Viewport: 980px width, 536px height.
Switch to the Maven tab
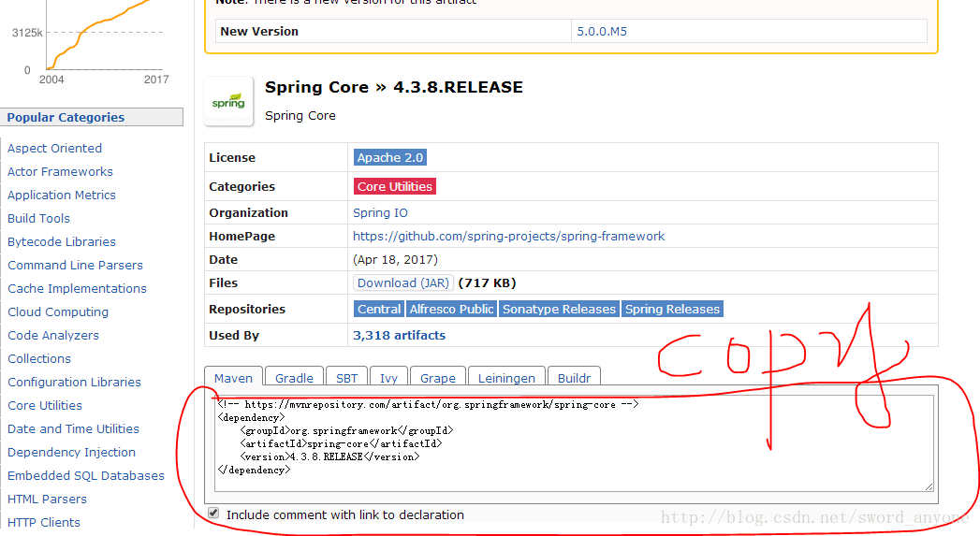[x=233, y=377]
